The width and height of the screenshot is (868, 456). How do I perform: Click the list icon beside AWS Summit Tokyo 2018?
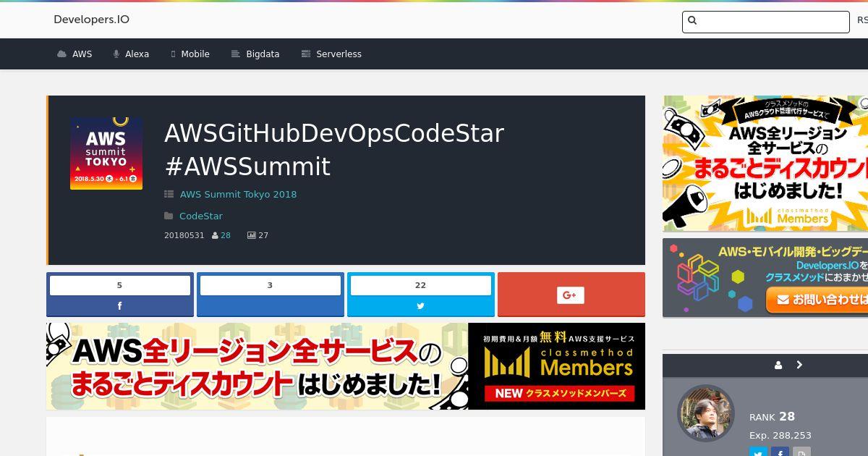pyautogui.click(x=169, y=194)
